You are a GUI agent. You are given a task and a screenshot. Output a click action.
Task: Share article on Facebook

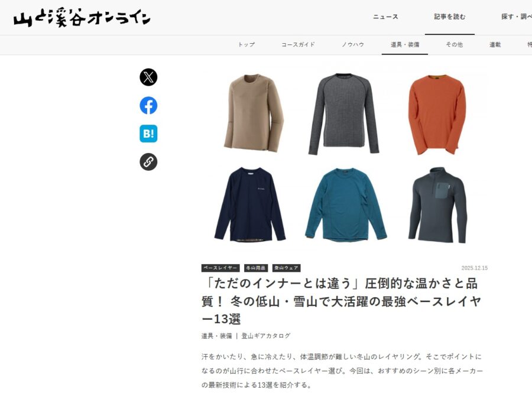coord(148,105)
